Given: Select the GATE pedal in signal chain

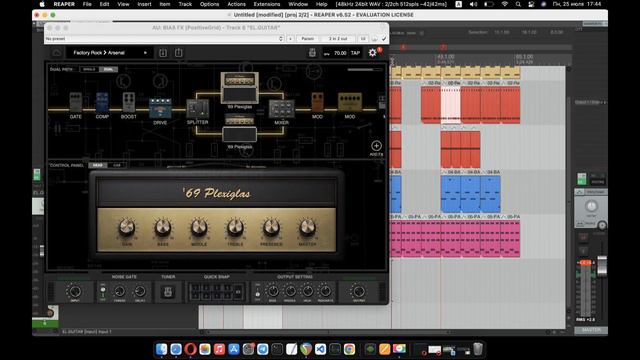Looking at the screenshot, I should point(76,102).
